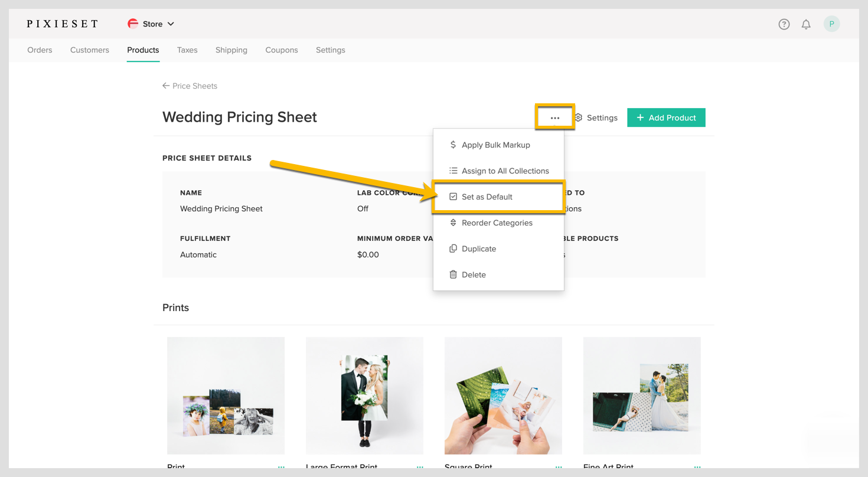Click the name value Wedding Pricing Sheet

coord(221,208)
